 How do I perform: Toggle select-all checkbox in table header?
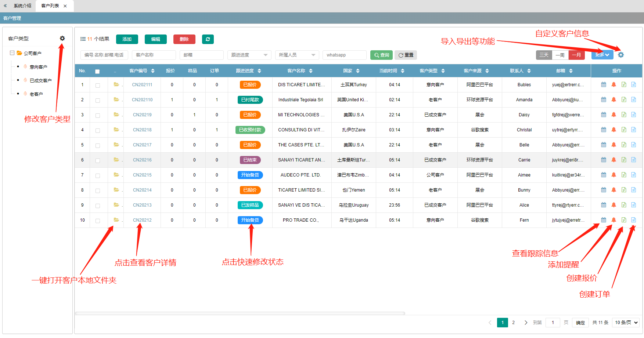[x=97, y=71]
